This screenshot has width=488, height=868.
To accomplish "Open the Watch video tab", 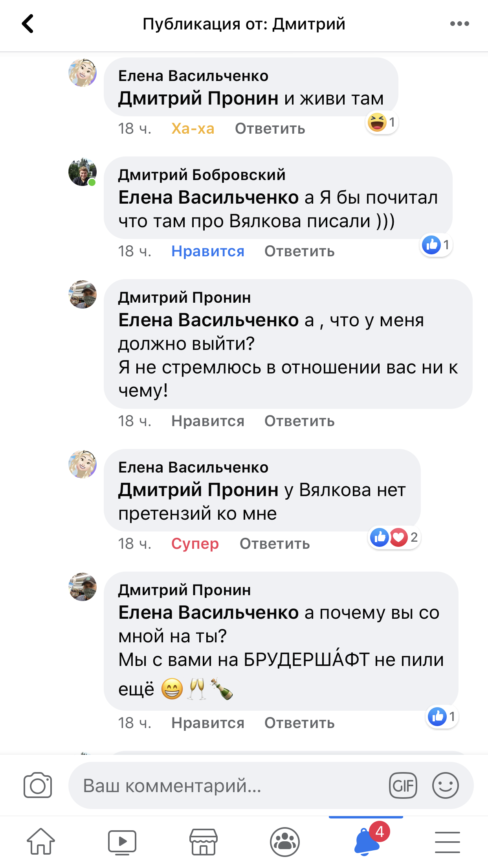I will point(122,842).
